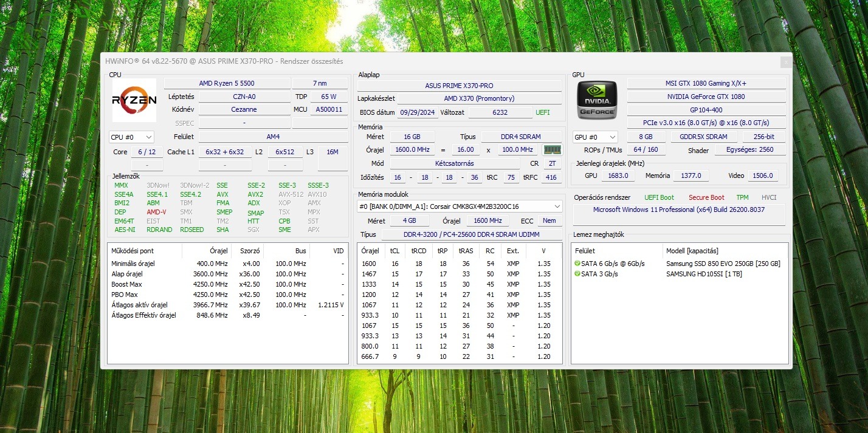Viewport: 868px width, 433px height.
Task: Click the green check icon beside SATA 6 Gb/s
Action: coord(577,264)
